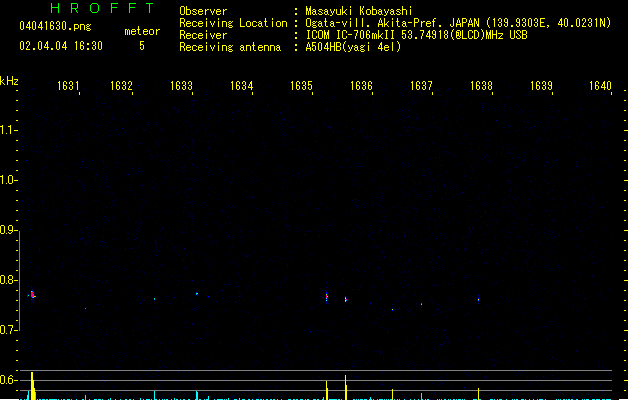Screen dimensions: 629x400
Task: Click the kHz axis unit label
Action: [x=9, y=81]
